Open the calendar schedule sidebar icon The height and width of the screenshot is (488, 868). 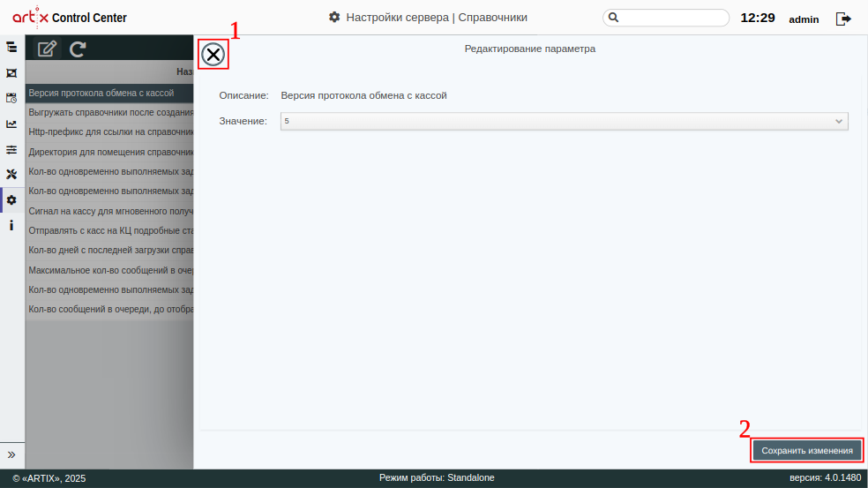[x=11, y=98]
